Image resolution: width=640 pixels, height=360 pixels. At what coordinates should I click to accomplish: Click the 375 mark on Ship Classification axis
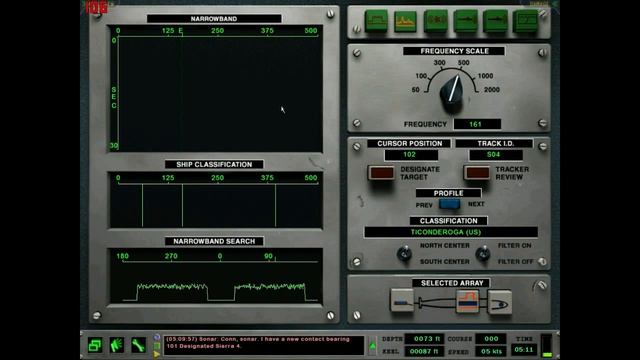click(x=267, y=178)
